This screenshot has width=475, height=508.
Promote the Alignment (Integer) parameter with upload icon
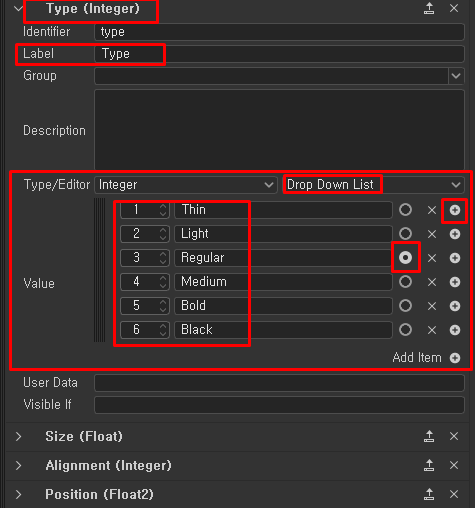[x=429, y=465]
